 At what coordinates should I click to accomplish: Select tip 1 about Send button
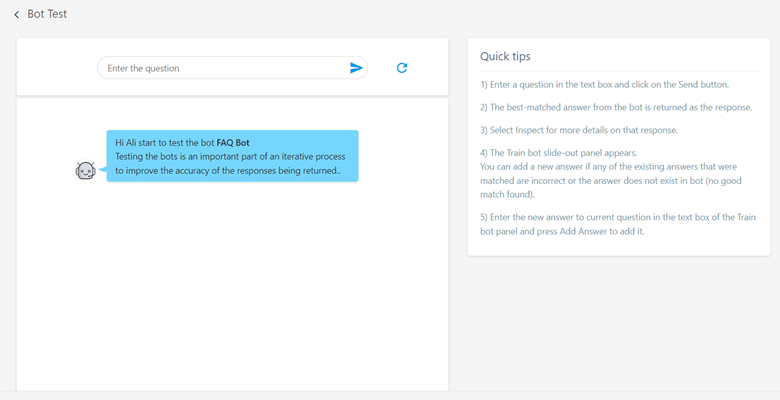pyautogui.click(x=604, y=85)
